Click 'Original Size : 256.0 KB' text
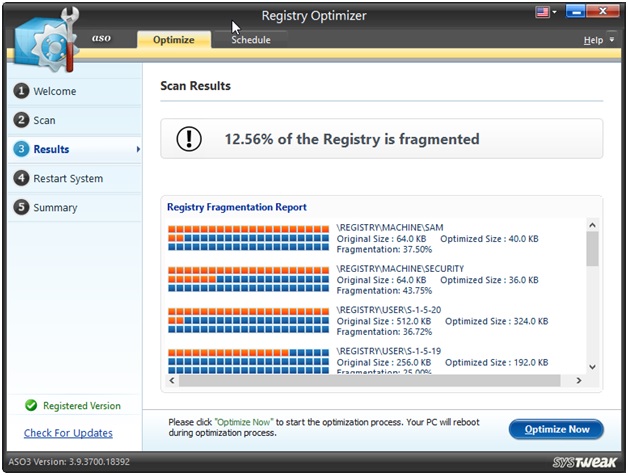628x475 pixels. pos(384,362)
